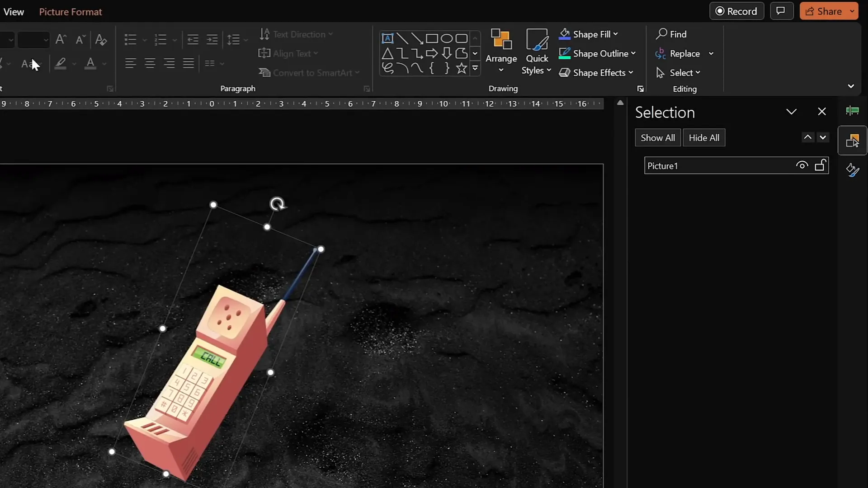Screen dimensions: 868x488
Task: Click the numbered list icon
Action: click(160, 40)
